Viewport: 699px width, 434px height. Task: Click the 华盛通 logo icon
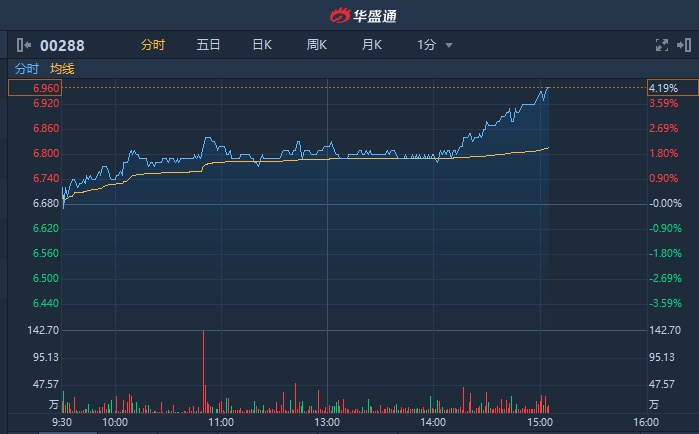coord(340,15)
